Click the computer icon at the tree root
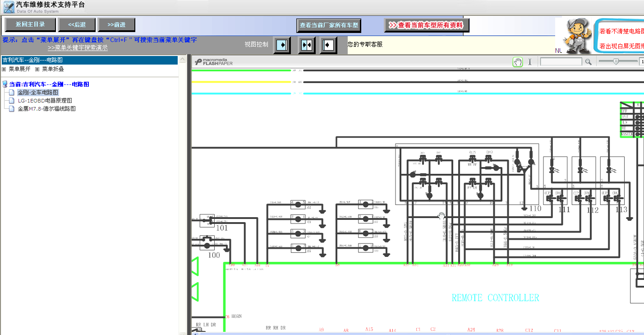Viewport: 644px width, 335px height. coord(5,84)
